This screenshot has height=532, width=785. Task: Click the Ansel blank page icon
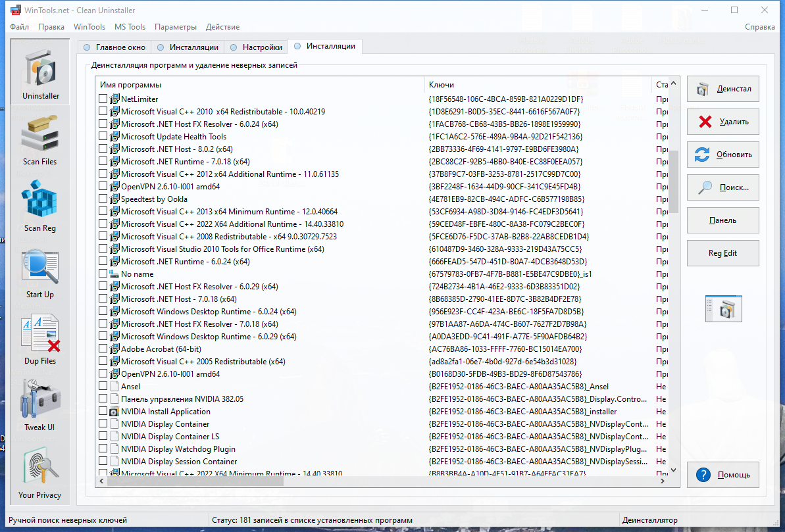[114, 387]
